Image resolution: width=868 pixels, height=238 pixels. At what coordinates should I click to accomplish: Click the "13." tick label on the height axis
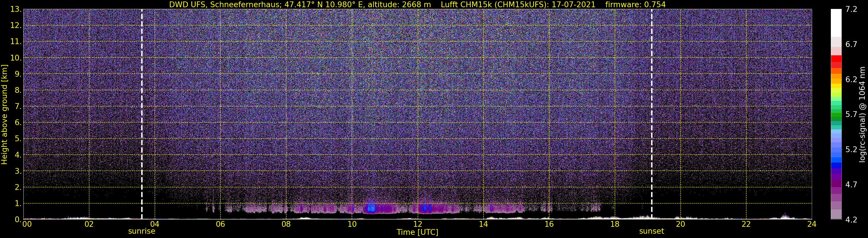point(16,10)
